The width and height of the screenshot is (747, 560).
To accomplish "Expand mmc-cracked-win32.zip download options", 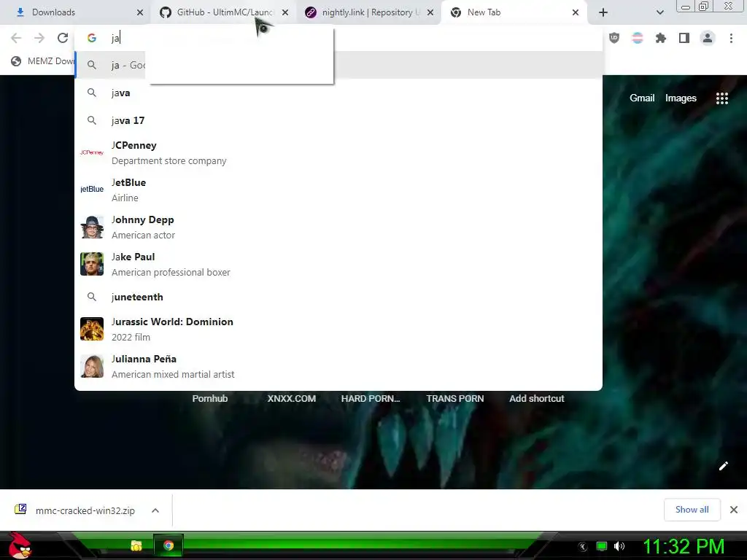I will tap(155, 510).
